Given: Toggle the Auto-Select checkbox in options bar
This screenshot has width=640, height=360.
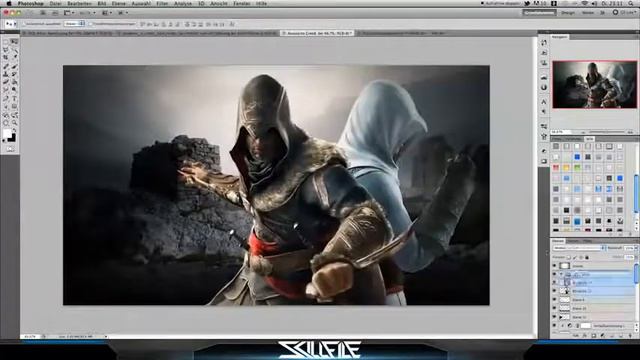Looking at the screenshot, I should (24, 24).
